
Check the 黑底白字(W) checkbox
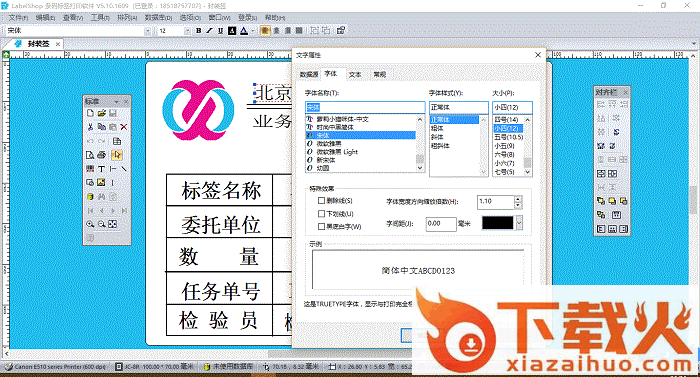point(321,226)
